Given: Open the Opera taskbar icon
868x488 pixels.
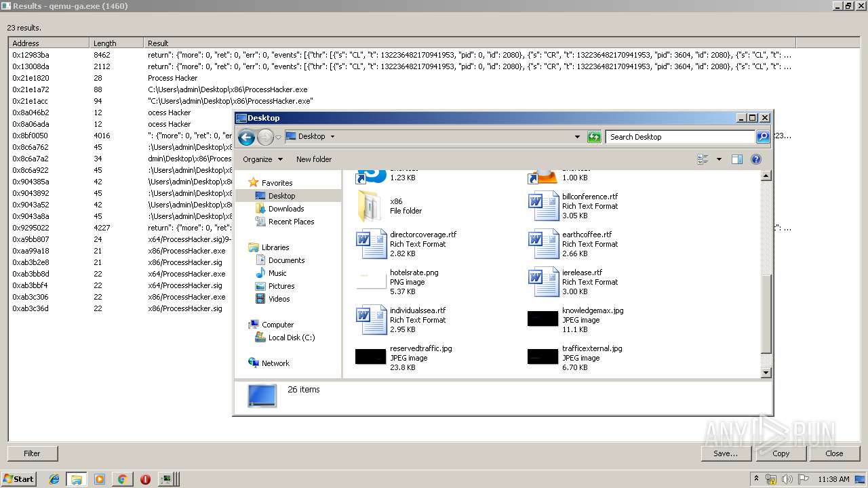Looking at the screenshot, I should point(145,479).
